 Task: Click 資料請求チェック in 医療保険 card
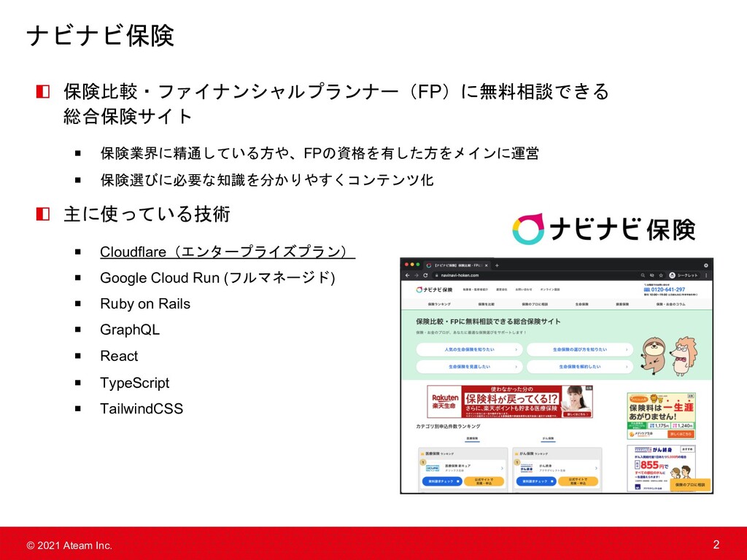click(x=441, y=481)
